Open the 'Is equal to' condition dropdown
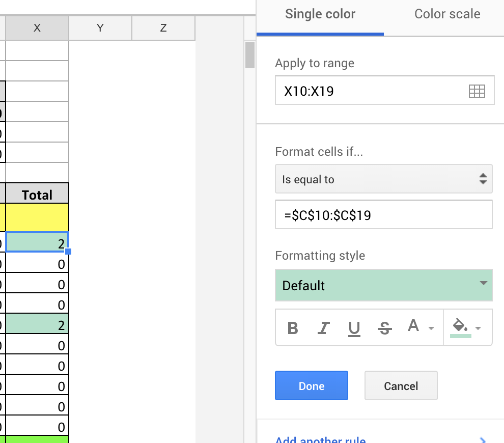 click(x=383, y=179)
